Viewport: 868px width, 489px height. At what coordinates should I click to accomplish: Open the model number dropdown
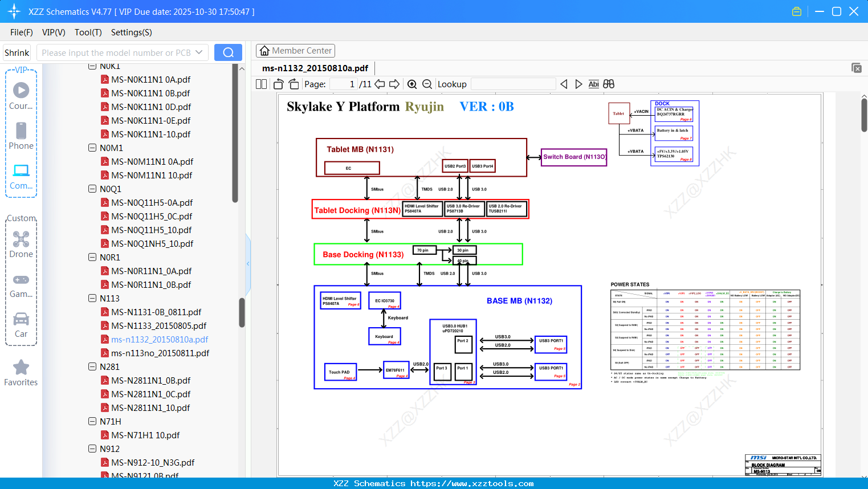click(x=199, y=52)
